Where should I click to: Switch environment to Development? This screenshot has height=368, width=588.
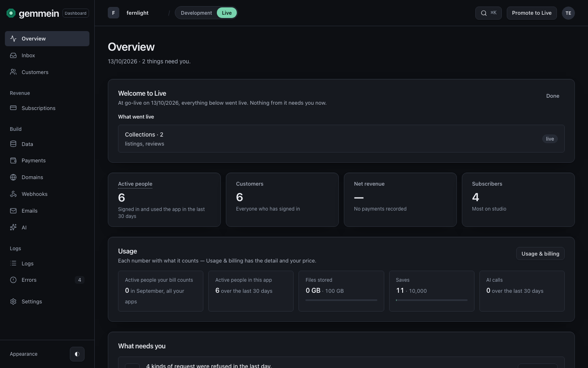tap(196, 13)
